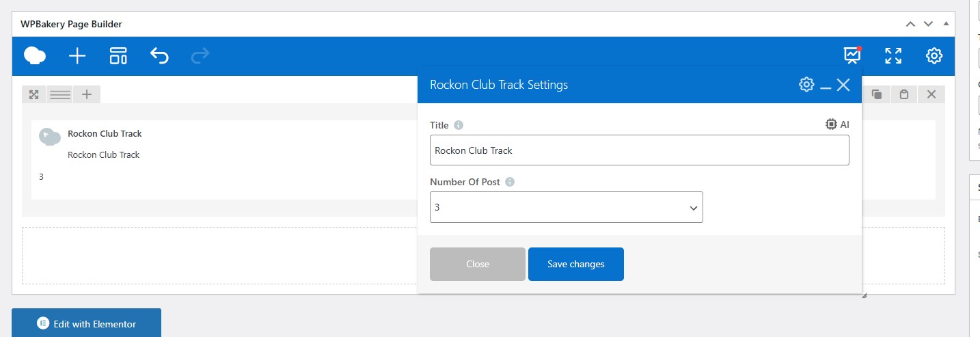Click the gray Close button
This screenshot has height=337, width=980.
[x=478, y=264]
